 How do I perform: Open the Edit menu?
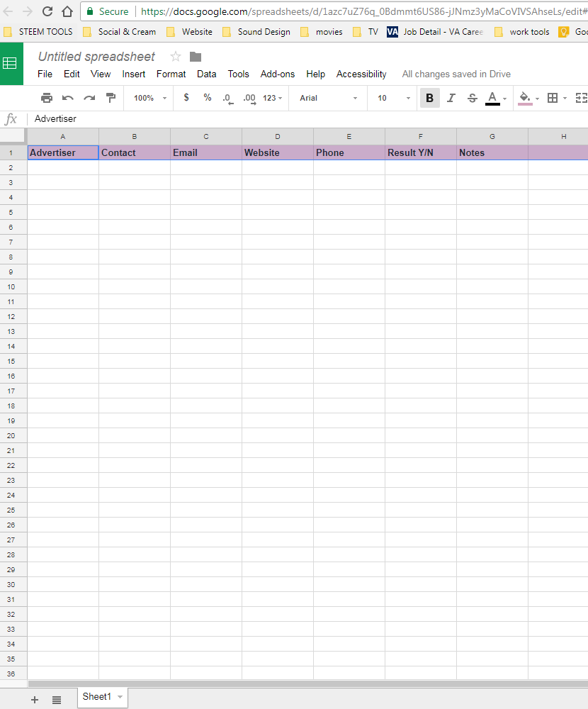72,74
